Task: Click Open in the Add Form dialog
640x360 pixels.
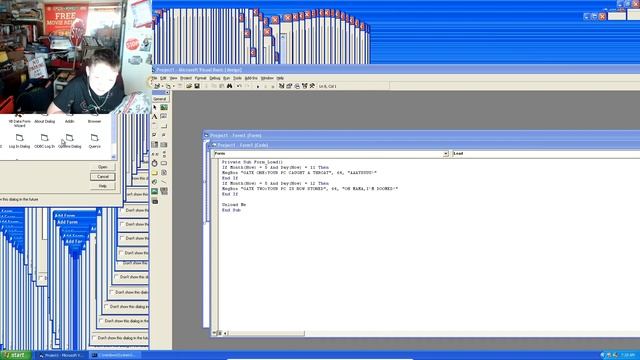Action: click(x=103, y=167)
